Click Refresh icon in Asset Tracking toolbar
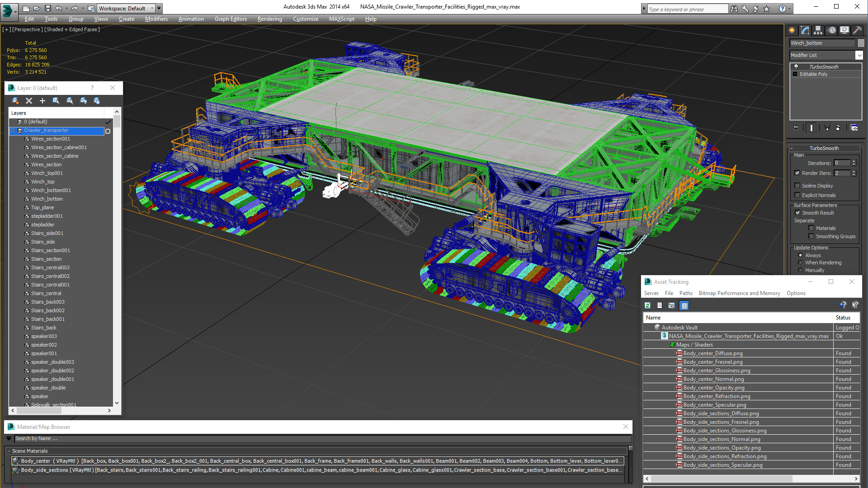868x488 pixels. click(x=647, y=305)
